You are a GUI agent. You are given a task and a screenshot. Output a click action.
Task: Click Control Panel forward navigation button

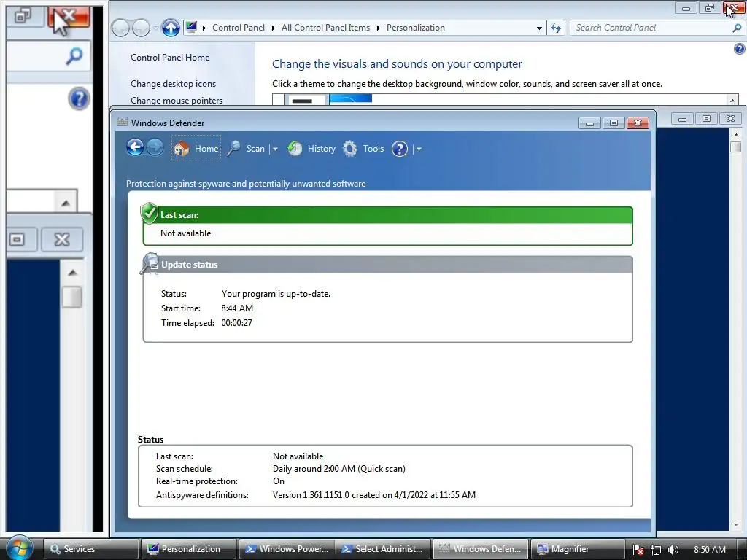[x=141, y=28]
